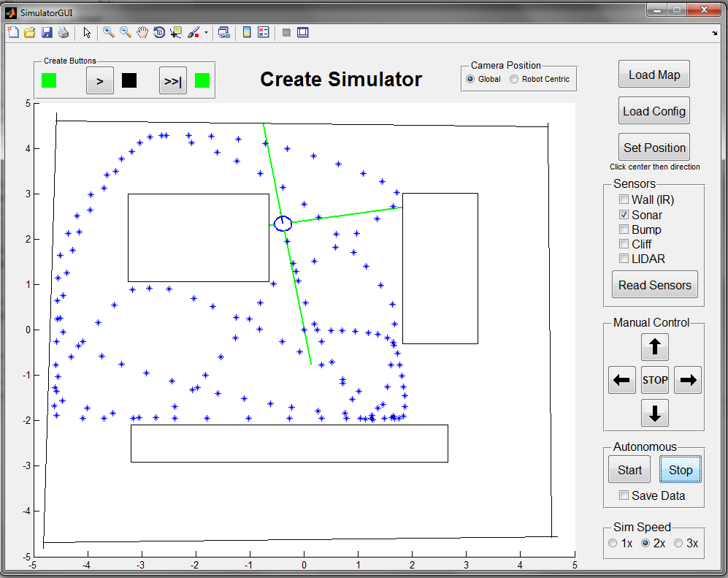Open the Brush color dropdown arrow
The image size is (728, 578).
[x=206, y=33]
